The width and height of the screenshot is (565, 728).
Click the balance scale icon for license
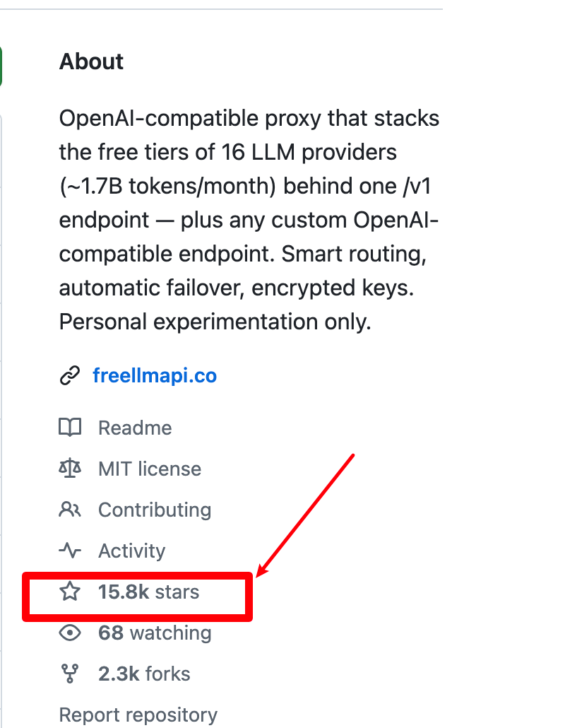[70, 469]
